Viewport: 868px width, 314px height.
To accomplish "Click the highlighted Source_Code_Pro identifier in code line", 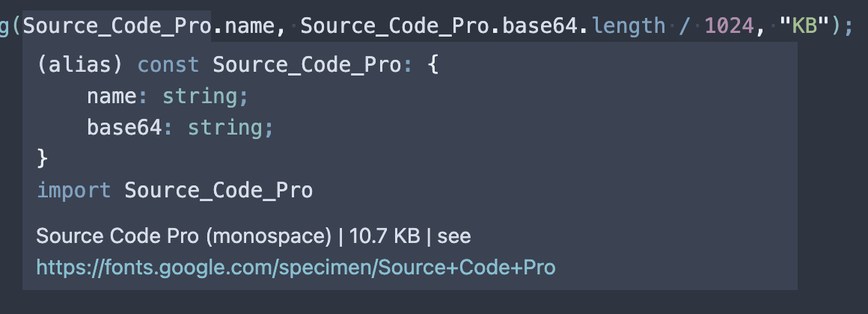I will coord(117,25).
